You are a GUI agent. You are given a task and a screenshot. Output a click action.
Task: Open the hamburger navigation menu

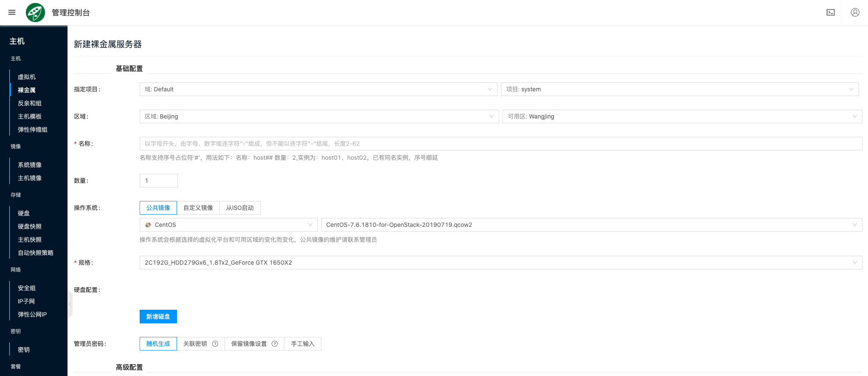(12, 12)
